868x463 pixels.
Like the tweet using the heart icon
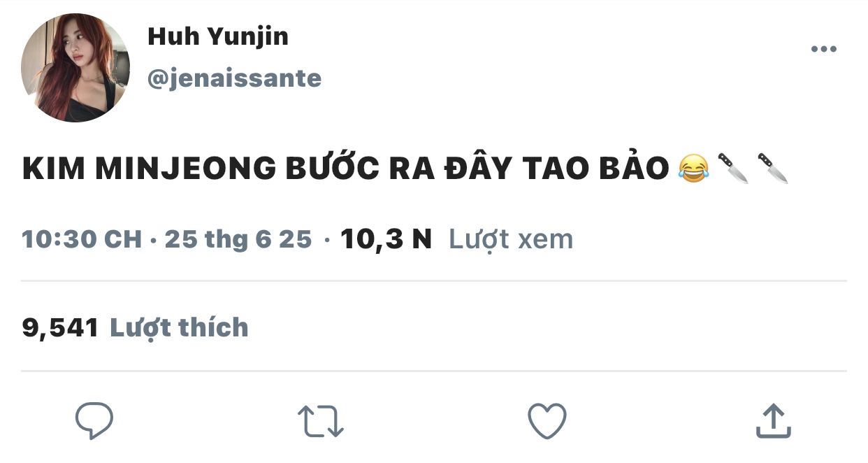(547, 421)
